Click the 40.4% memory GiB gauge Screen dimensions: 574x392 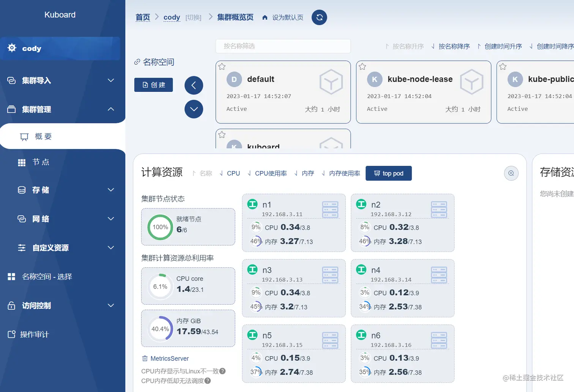(160, 329)
